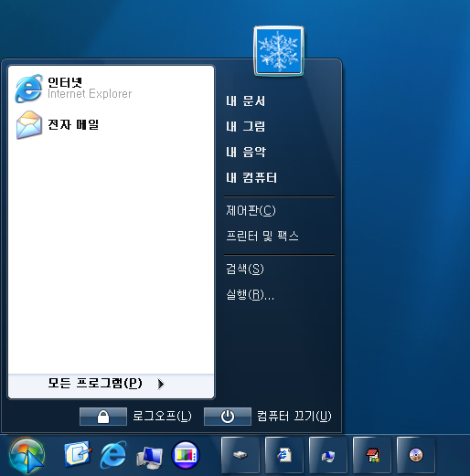Open 내 그림 (My Pictures)

point(246,126)
